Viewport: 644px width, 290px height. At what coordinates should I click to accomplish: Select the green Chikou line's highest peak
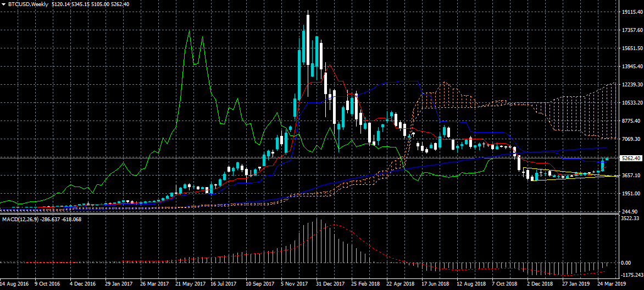(189, 32)
